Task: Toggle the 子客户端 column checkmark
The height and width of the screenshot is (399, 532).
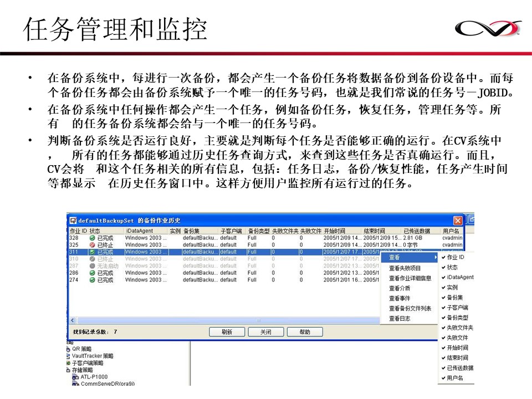Action: tap(443, 308)
